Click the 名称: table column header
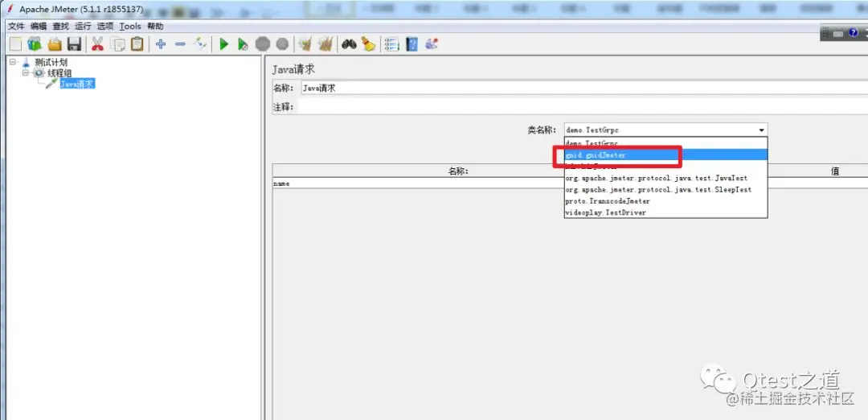This screenshot has width=868, height=420. [x=458, y=171]
